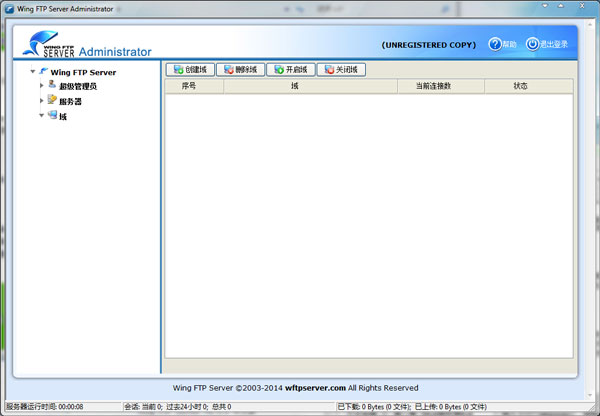The image size is (600, 416).
Task: Click the administrator user icon in tree
Action: click(52, 84)
